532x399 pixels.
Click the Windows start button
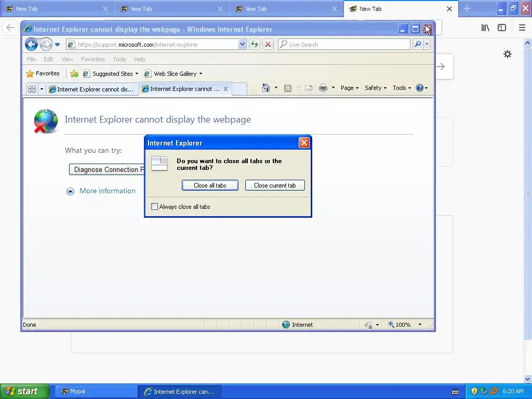click(24, 391)
